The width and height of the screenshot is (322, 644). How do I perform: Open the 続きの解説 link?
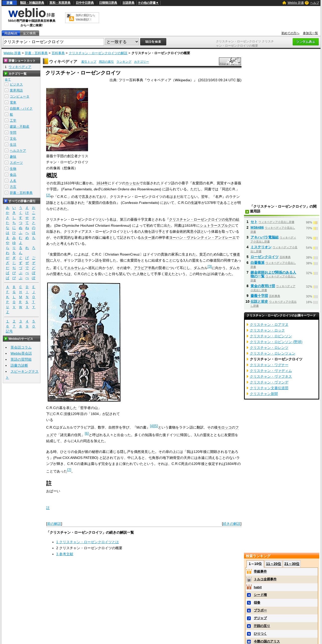[x=232, y=524]
